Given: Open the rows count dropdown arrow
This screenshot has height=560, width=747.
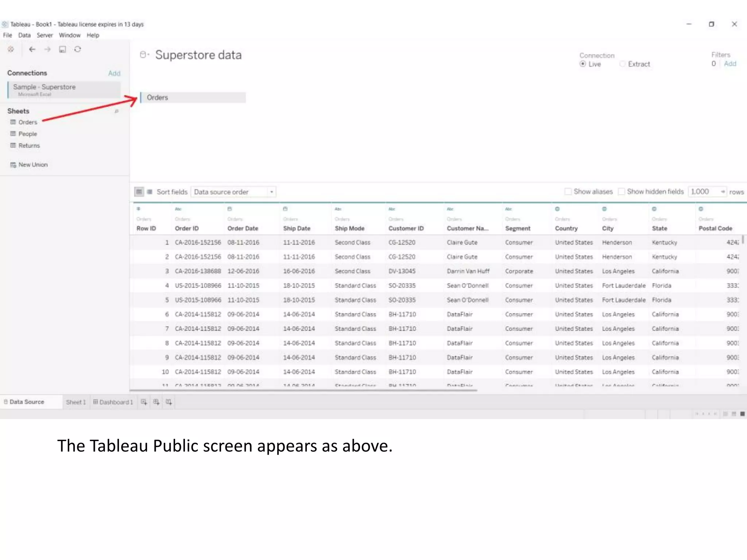Looking at the screenshot, I should [x=723, y=191].
